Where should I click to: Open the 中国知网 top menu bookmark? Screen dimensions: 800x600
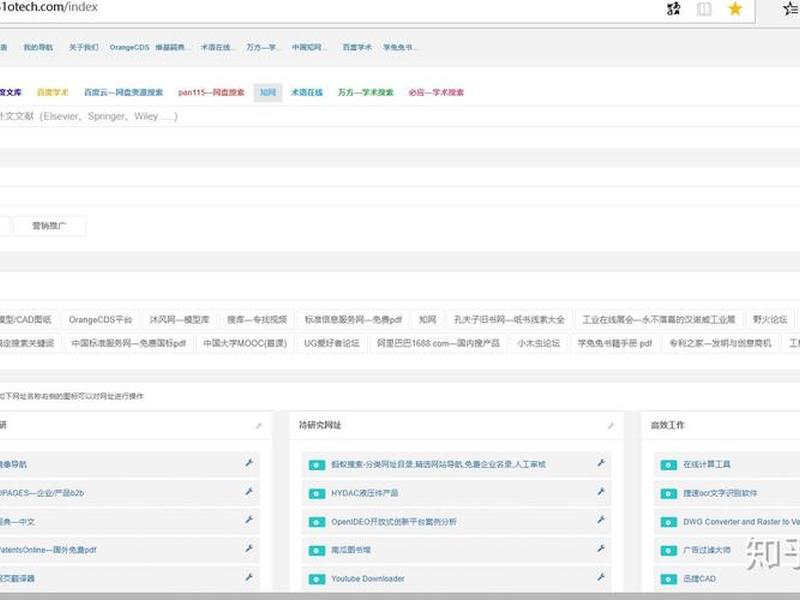(x=309, y=47)
